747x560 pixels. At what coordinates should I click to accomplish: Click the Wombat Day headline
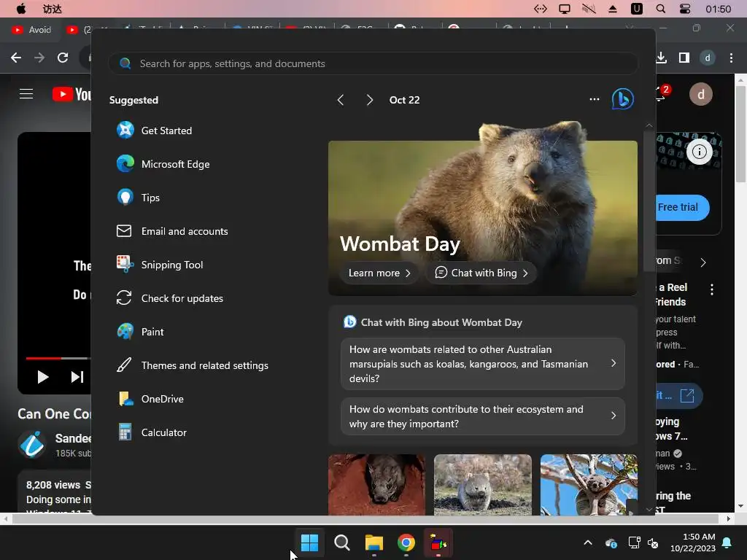pyautogui.click(x=400, y=244)
